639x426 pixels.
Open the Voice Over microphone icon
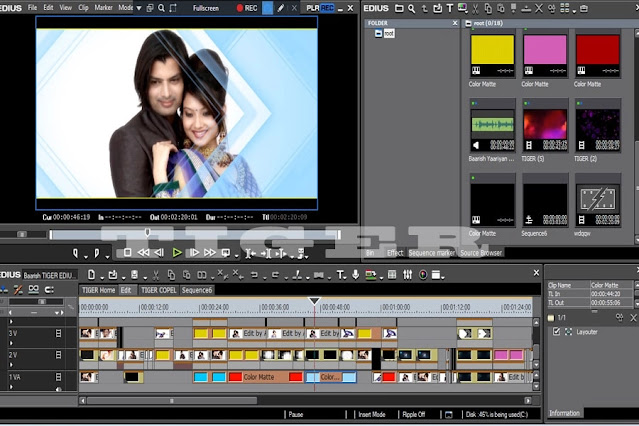point(355,275)
